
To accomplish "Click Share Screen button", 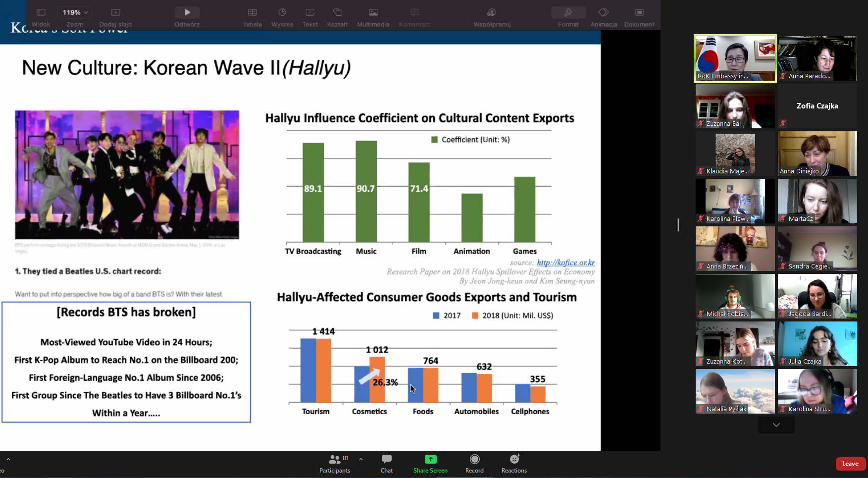I will 430,464.
